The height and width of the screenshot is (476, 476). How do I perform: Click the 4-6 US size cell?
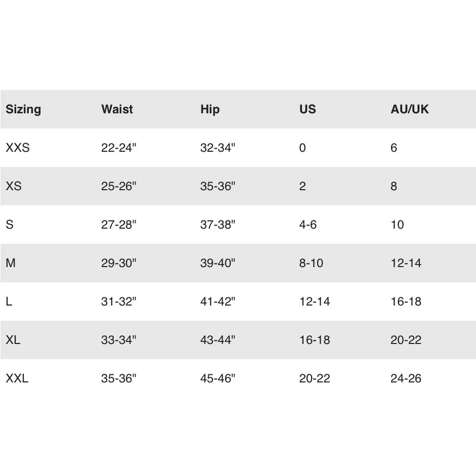308,225
